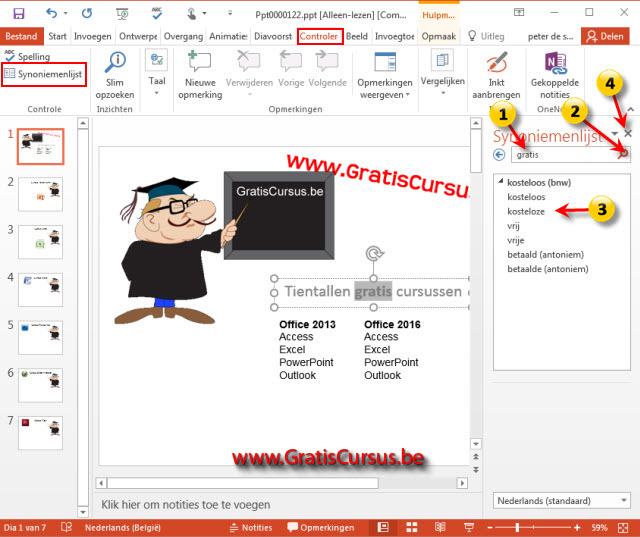Start Inkt aanbrengen inking
This screenshot has width=640, height=537.
click(x=496, y=76)
